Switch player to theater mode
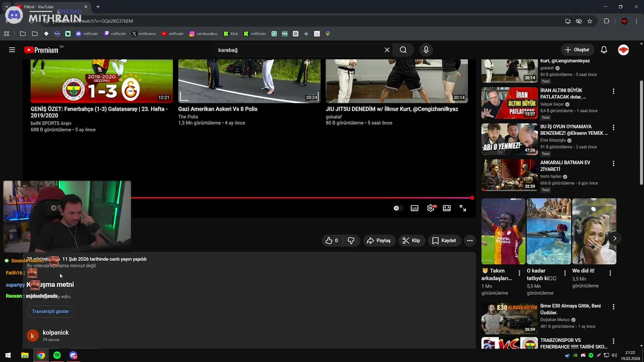The image size is (644, 362). click(x=447, y=208)
